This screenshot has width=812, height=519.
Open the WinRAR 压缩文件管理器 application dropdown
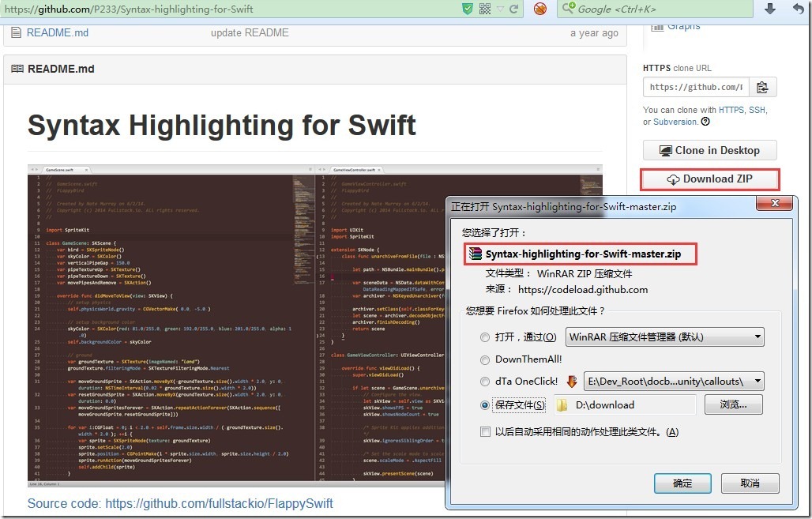click(664, 337)
